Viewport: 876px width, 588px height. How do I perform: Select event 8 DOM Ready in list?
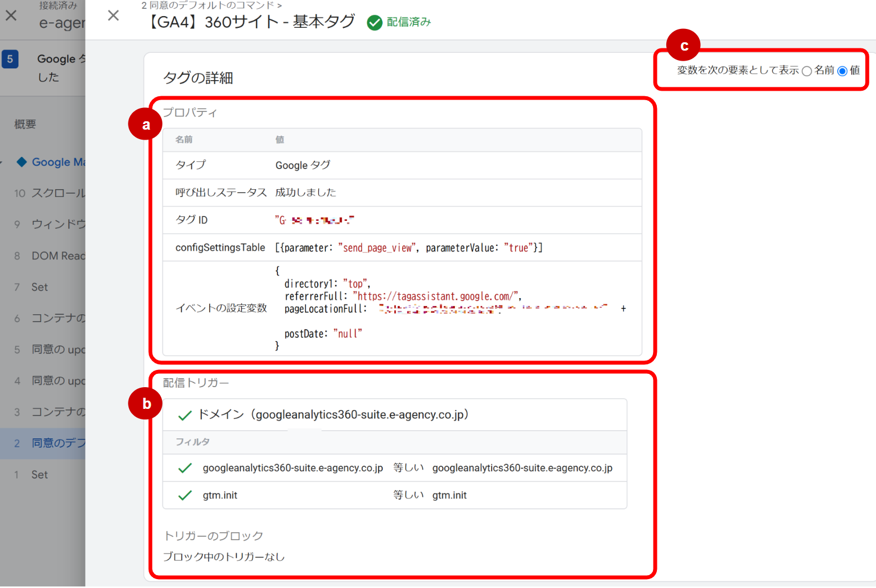point(50,256)
